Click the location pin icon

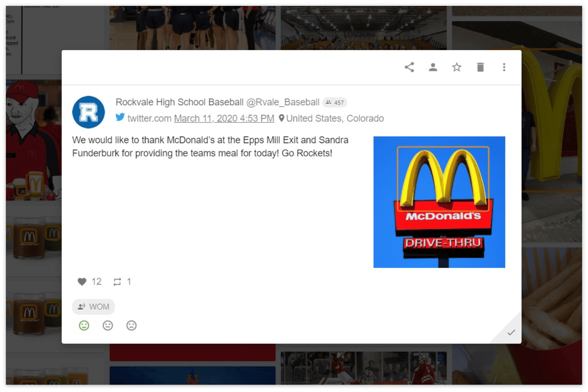[x=282, y=118]
